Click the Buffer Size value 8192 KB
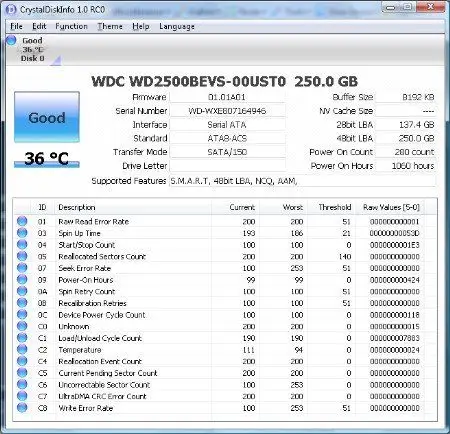Screen dimensions: 450x434 [x=405, y=97]
